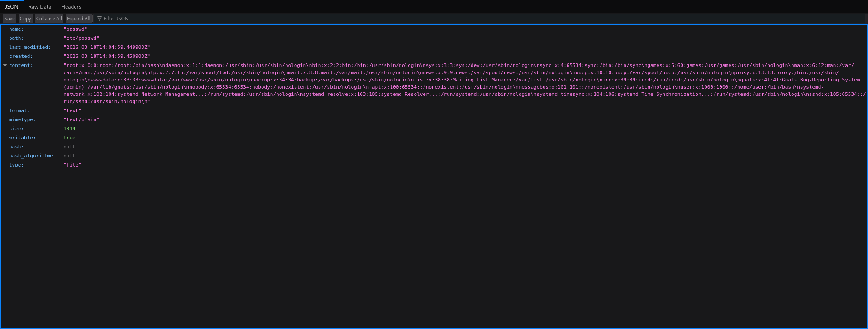Open the Raw Data tab

(x=40, y=7)
